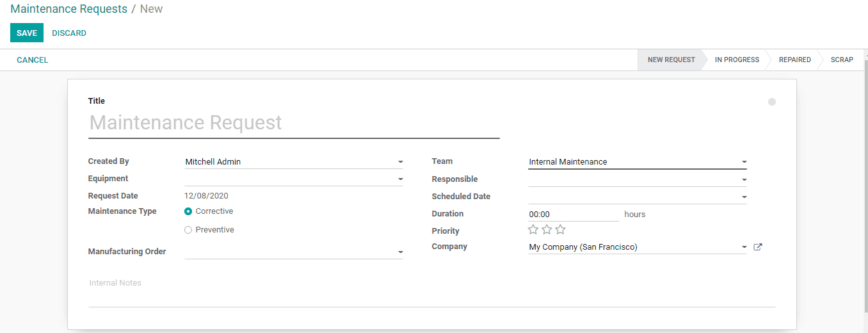
Task: Click the Duration 00:00 field
Action: pyautogui.click(x=574, y=215)
